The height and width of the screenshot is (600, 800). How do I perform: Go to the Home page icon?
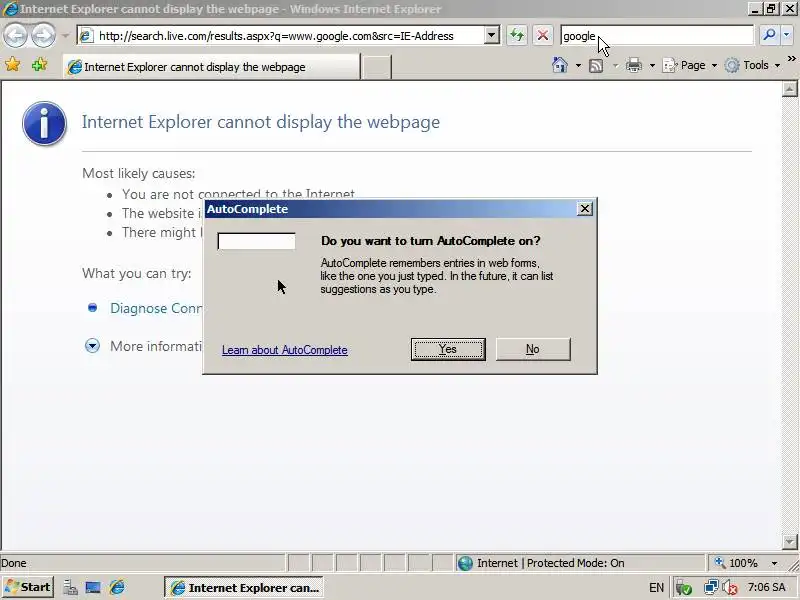[560, 65]
